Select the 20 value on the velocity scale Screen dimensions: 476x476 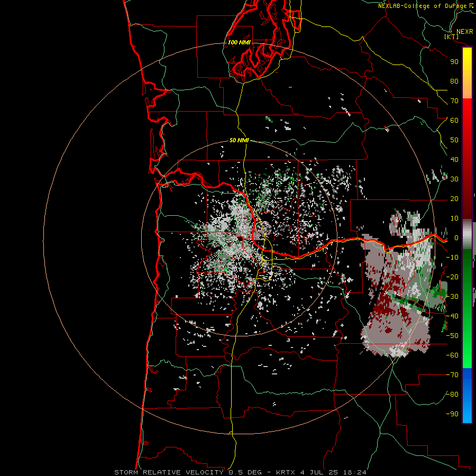point(454,199)
